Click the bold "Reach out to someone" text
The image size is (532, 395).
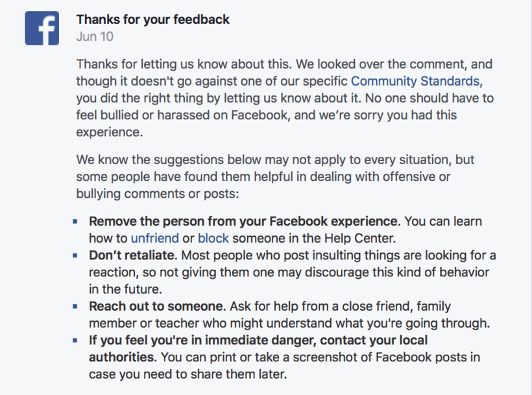pos(156,305)
